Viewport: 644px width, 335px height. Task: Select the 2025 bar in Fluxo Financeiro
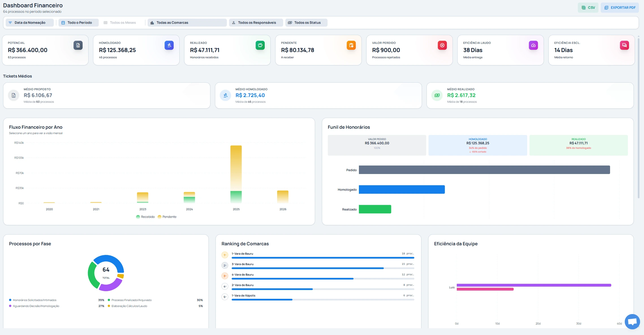(236, 174)
